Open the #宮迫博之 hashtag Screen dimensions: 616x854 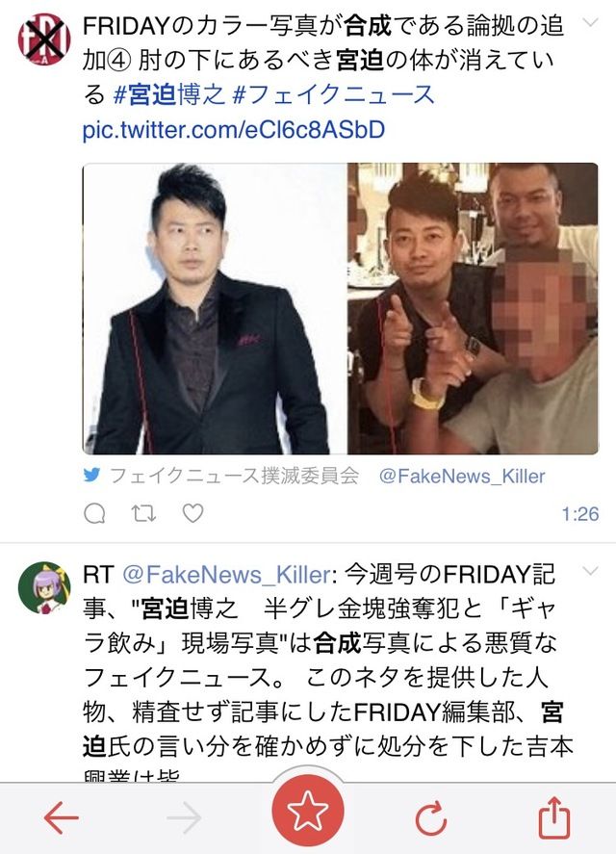click(168, 94)
